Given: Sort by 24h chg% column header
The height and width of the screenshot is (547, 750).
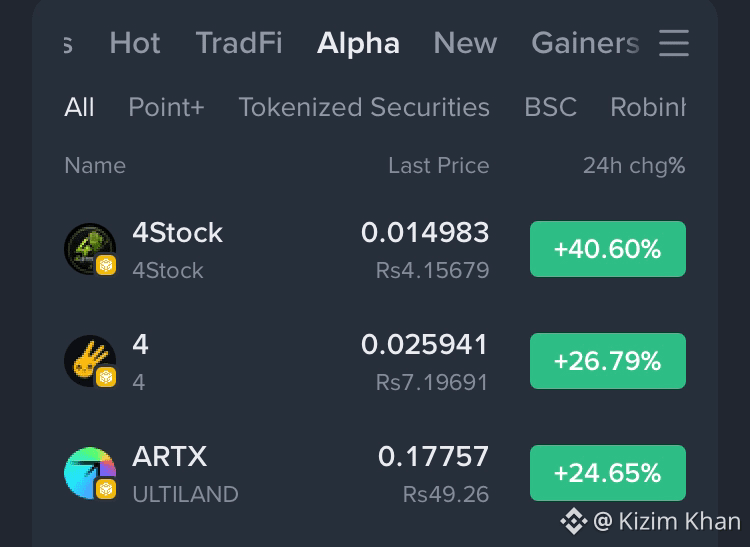Looking at the screenshot, I should click(634, 166).
